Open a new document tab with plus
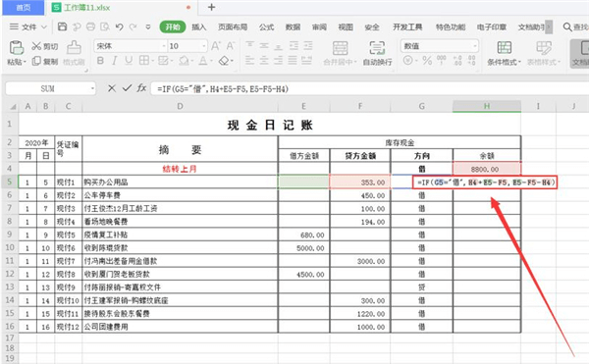This screenshot has width=589, height=364. (x=211, y=7)
